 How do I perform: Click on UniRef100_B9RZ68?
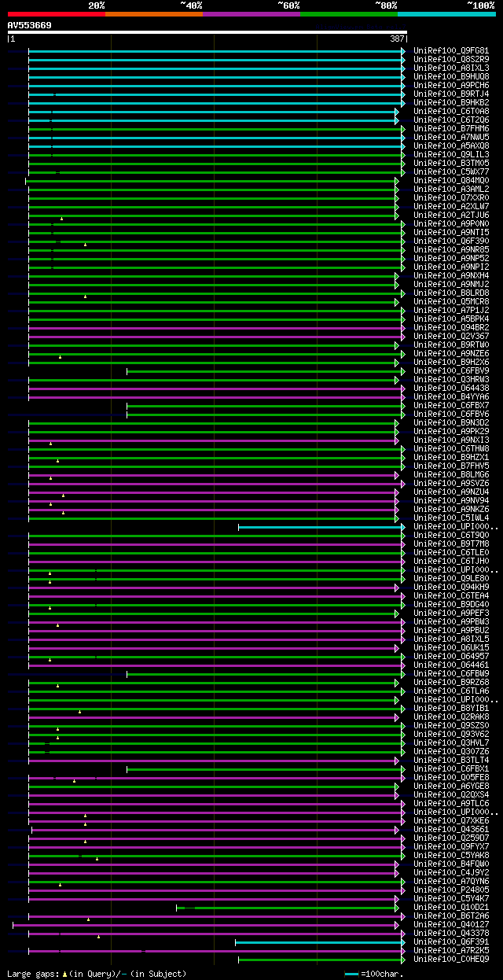click(x=452, y=683)
